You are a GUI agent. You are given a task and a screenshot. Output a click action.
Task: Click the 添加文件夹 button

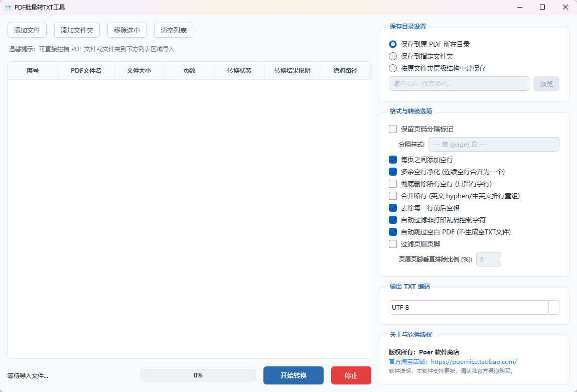point(77,30)
